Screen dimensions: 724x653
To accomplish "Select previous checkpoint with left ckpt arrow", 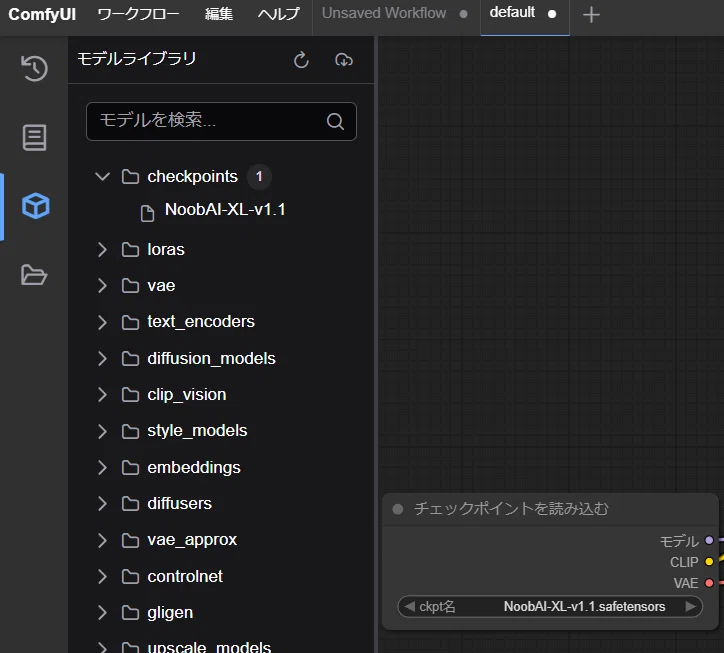I will point(410,606).
